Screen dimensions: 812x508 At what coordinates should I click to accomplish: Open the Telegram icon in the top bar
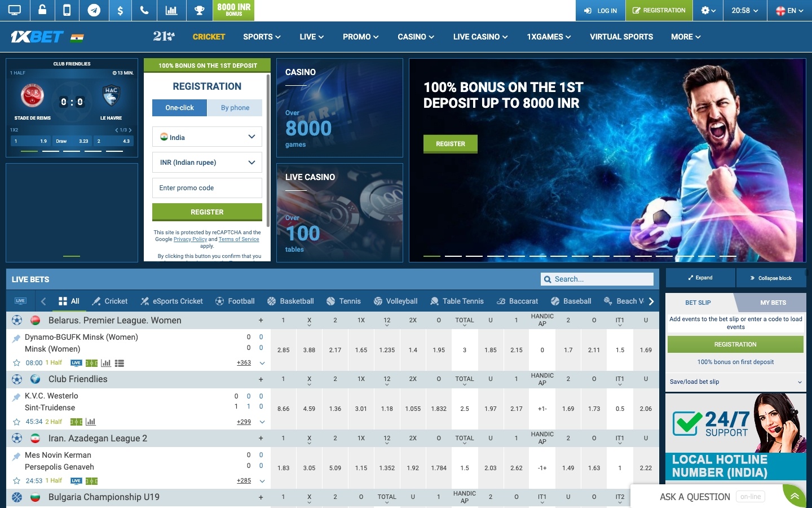click(94, 10)
